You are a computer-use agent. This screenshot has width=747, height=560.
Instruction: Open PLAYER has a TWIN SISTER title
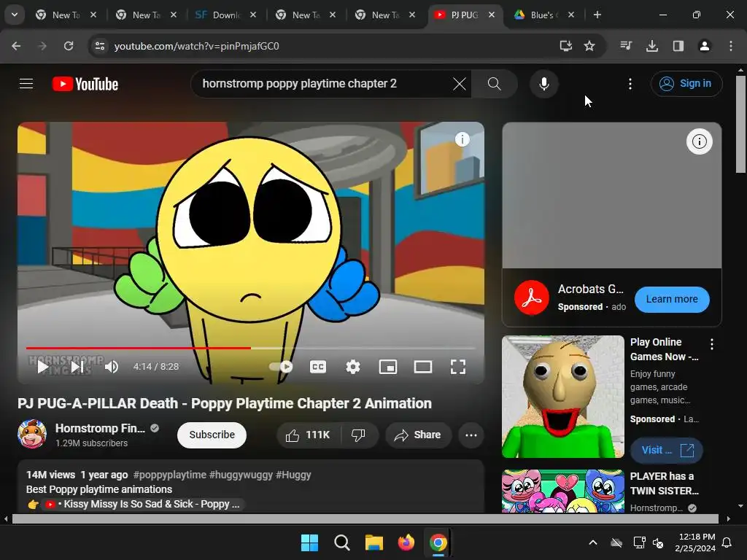coord(664,483)
